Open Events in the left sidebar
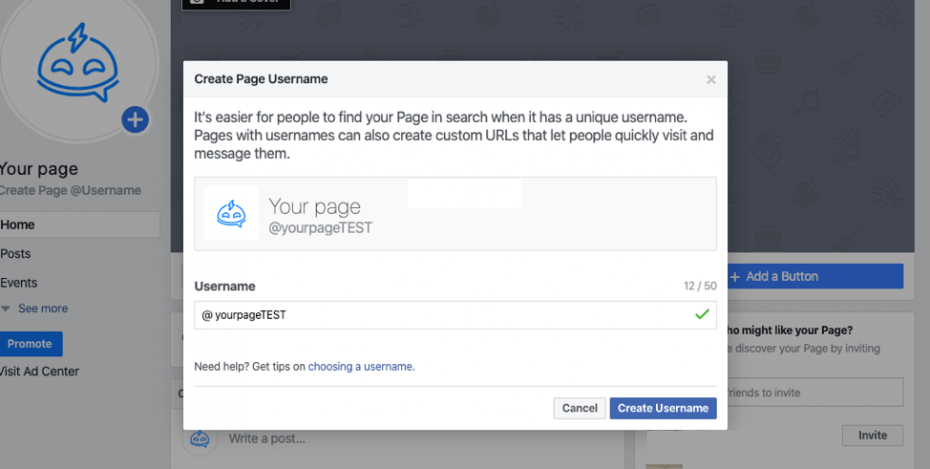 tap(18, 283)
